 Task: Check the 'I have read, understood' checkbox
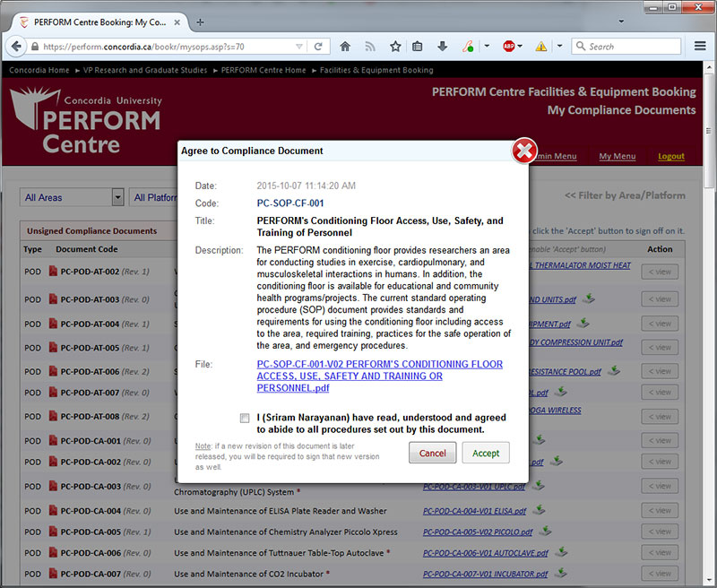tap(245, 418)
